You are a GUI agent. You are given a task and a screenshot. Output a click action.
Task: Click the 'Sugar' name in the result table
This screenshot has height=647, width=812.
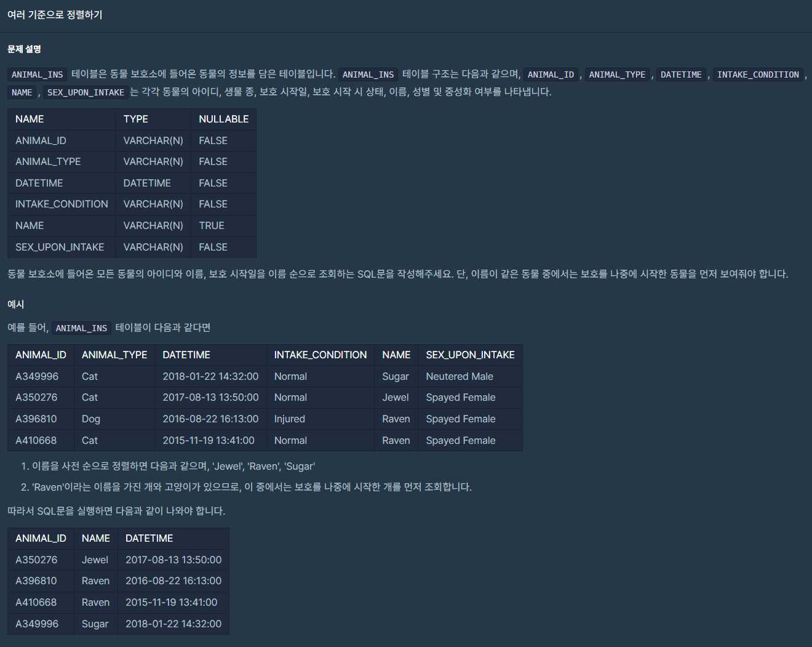[95, 624]
